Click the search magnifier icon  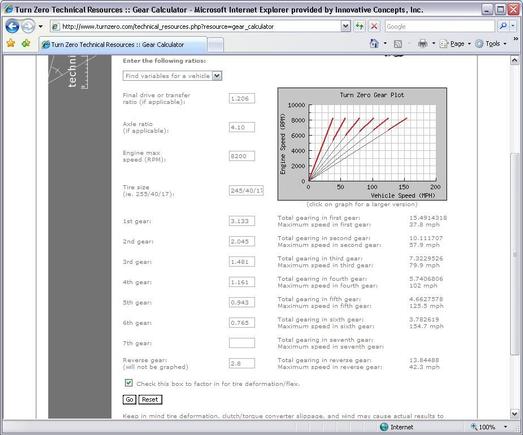tap(503, 26)
